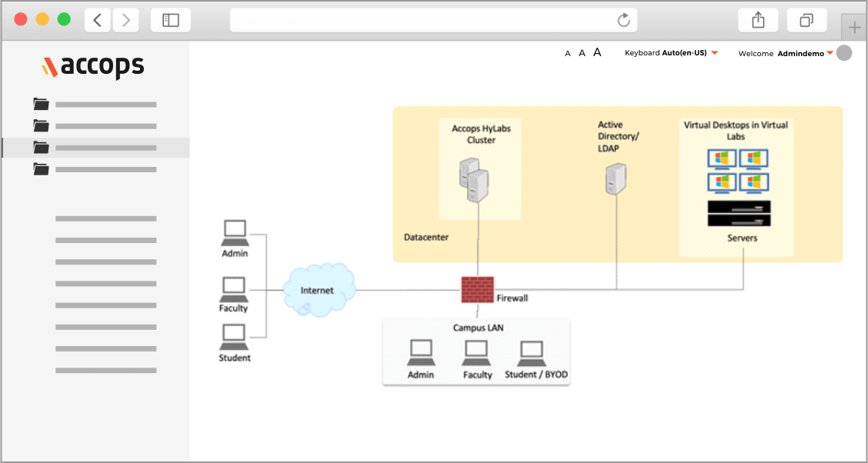Screen dimensions: 868x463
Task: Open the second sidebar folder item
Action: 95,125
